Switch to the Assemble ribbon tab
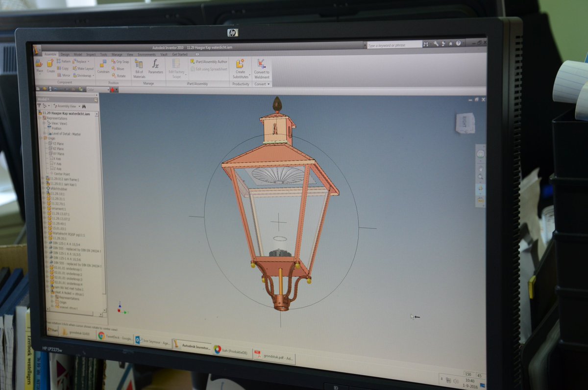This screenshot has width=588, height=390. (x=50, y=54)
